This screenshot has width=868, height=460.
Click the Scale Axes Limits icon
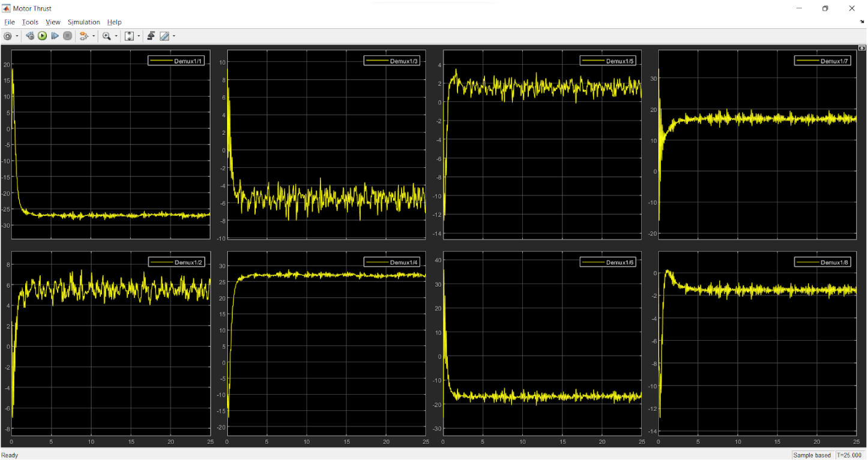tap(129, 36)
